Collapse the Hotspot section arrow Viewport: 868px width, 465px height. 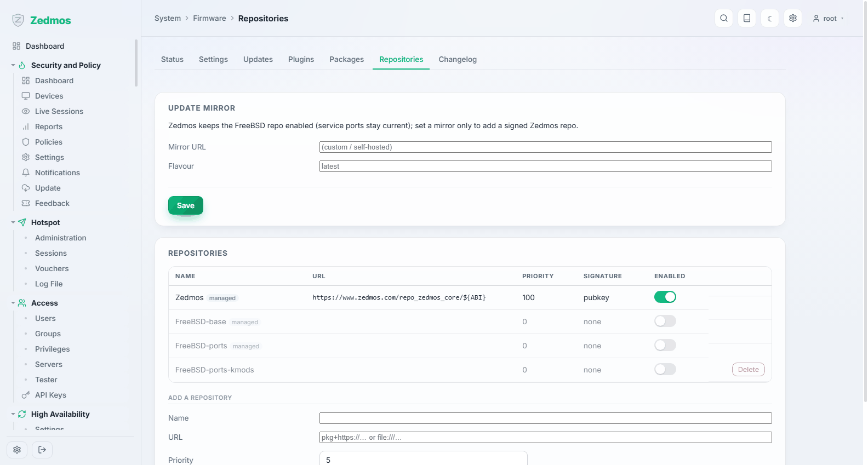[13, 222]
